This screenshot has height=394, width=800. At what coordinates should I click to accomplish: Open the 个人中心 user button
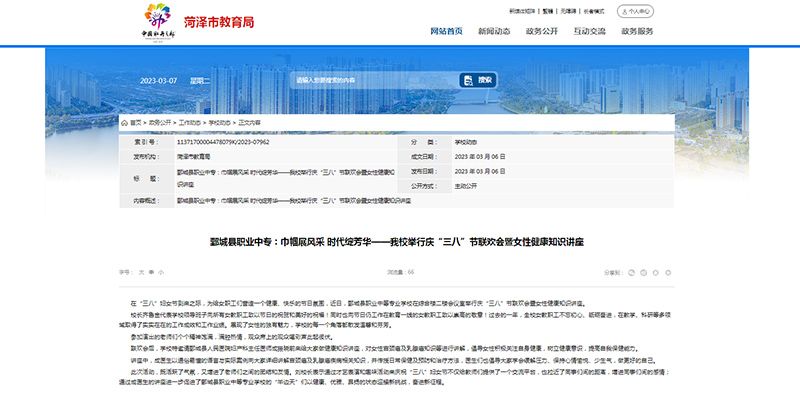coord(635,11)
